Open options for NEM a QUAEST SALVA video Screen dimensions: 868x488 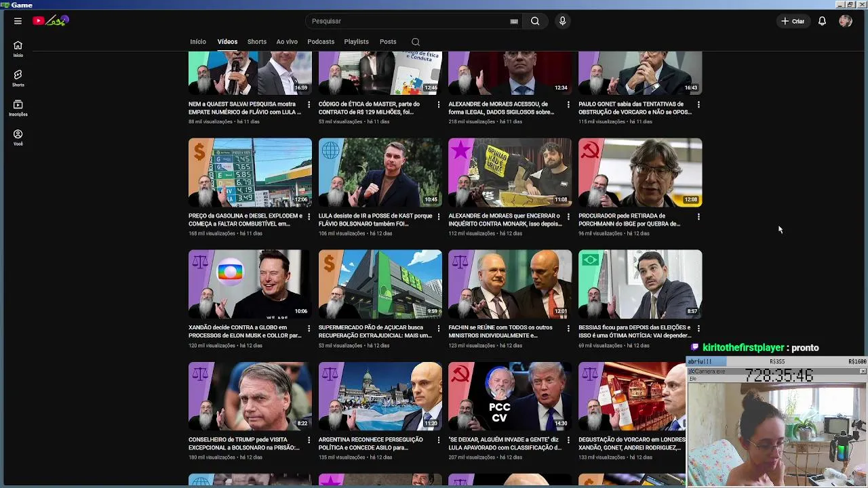[x=309, y=104]
